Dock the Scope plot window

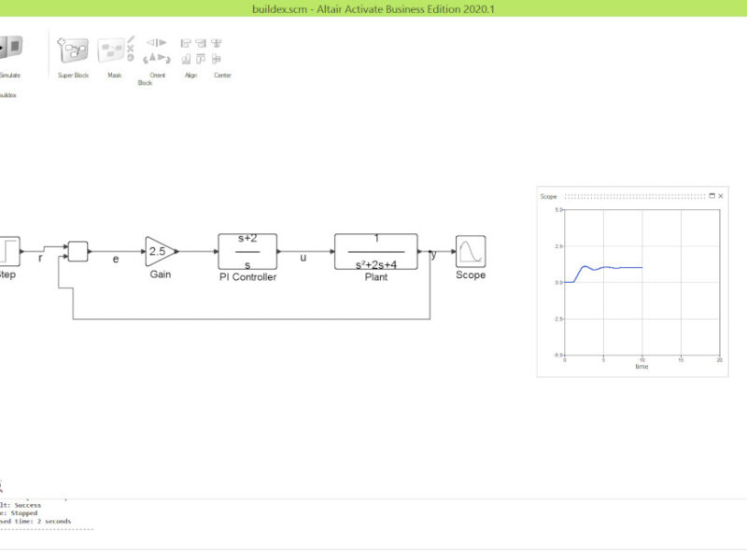coord(712,196)
